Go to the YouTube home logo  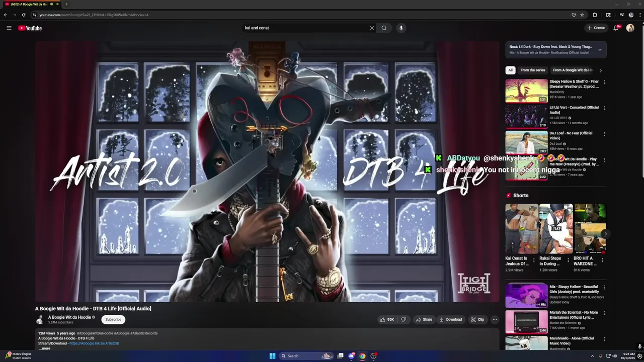click(30, 28)
